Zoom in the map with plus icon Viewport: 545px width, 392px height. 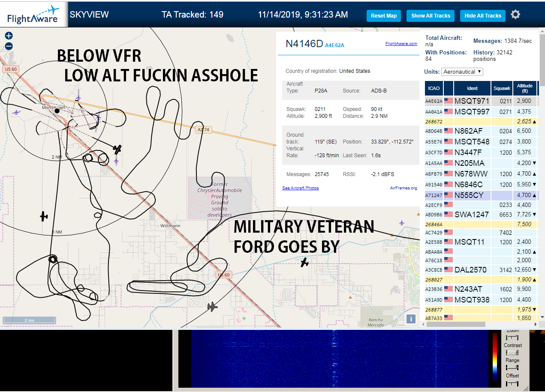(x=9, y=36)
